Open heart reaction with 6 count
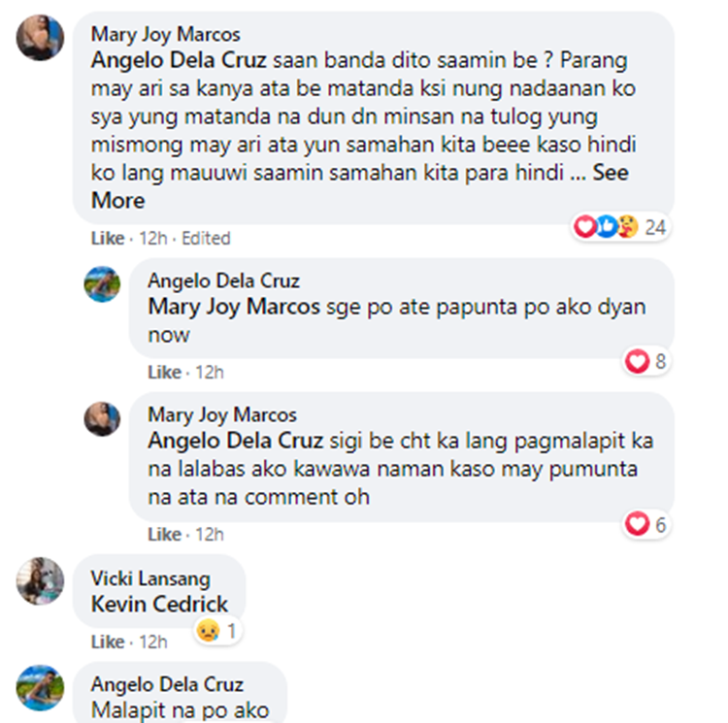 pos(645,524)
